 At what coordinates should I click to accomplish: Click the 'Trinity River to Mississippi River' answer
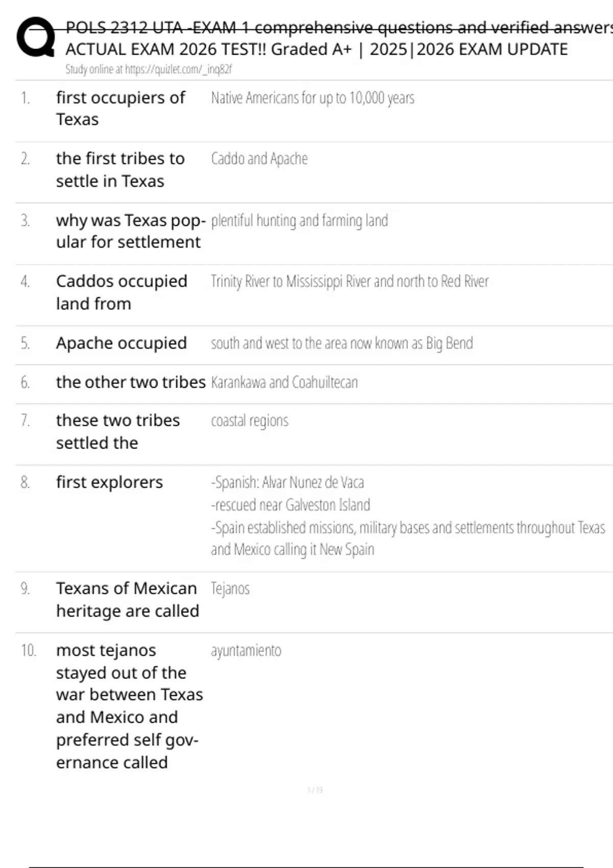coord(349,281)
